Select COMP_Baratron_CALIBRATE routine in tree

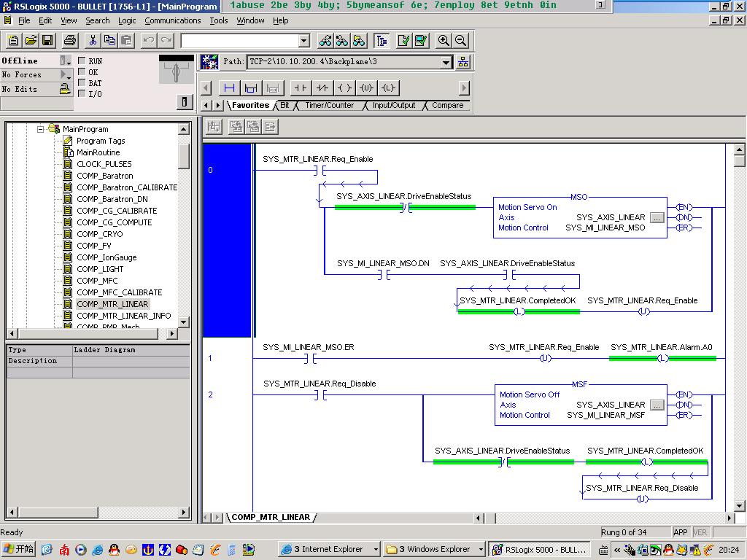[x=127, y=187]
